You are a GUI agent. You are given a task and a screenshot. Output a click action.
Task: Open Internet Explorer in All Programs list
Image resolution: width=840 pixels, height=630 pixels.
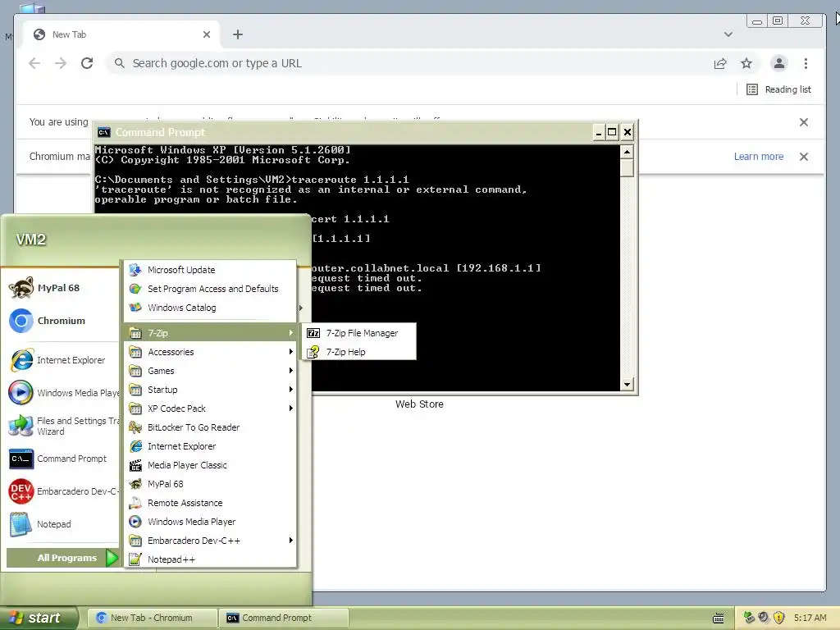tap(211, 446)
